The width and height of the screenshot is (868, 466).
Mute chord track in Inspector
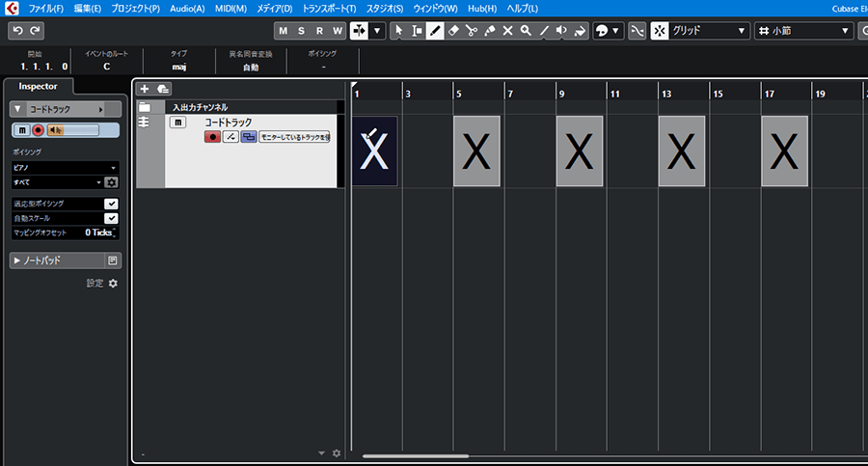coord(21,130)
